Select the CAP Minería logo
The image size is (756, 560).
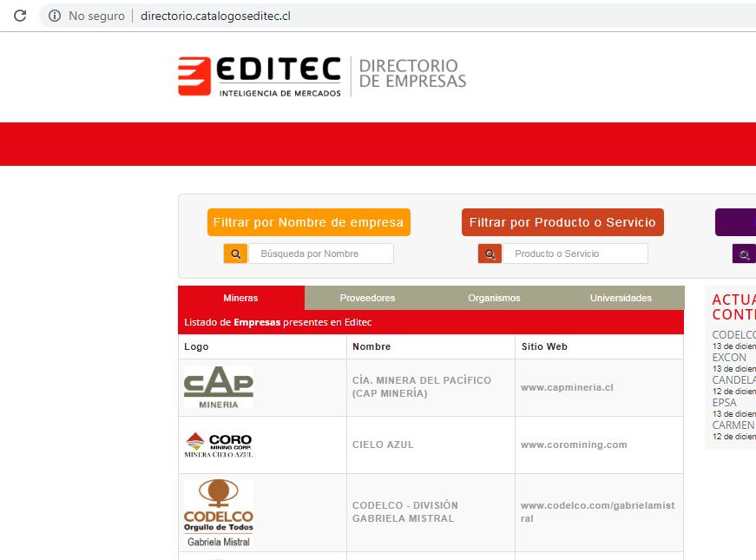[219, 387]
